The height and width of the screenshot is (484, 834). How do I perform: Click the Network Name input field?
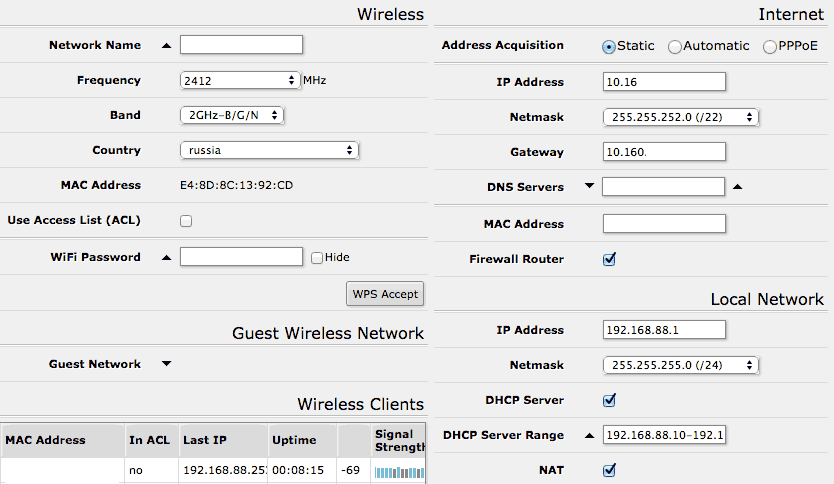241,44
